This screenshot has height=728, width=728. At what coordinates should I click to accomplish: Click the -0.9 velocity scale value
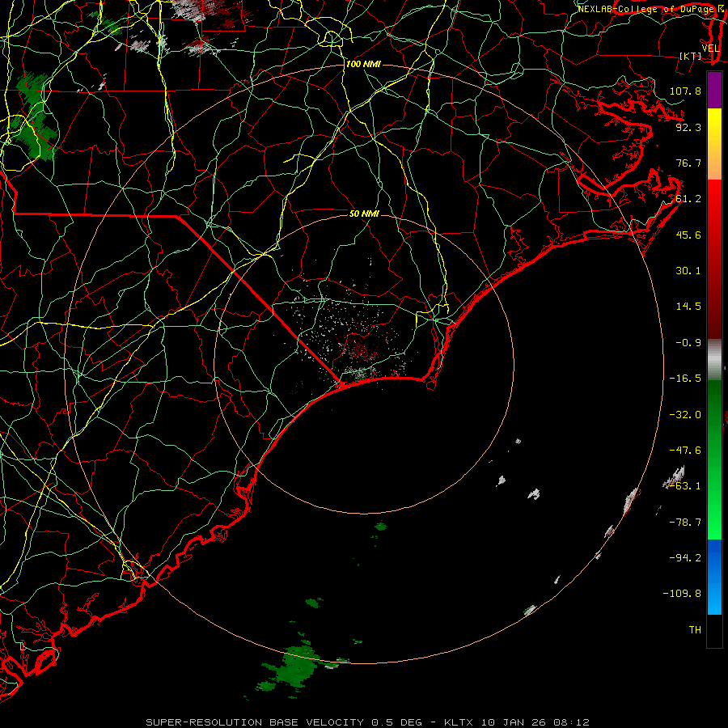coord(688,343)
